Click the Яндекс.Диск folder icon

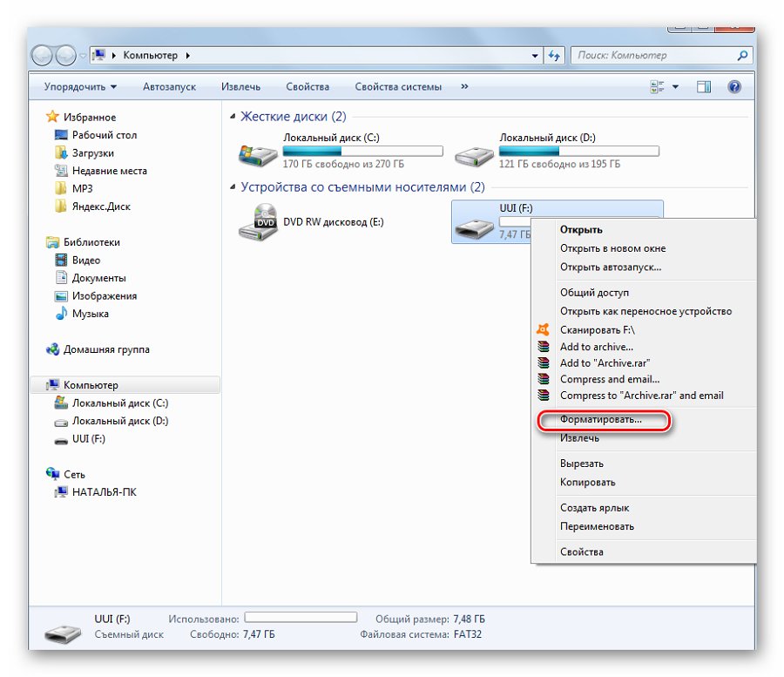click(x=61, y=206)
